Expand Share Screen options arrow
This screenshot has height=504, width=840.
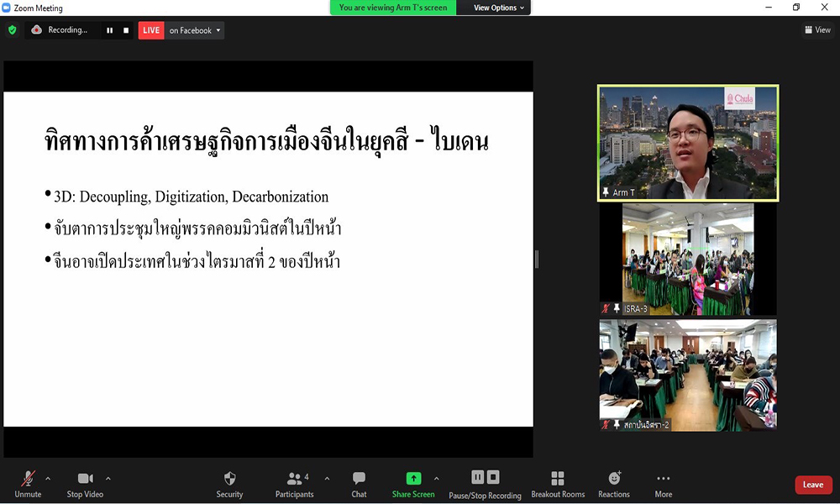[436, 479]
